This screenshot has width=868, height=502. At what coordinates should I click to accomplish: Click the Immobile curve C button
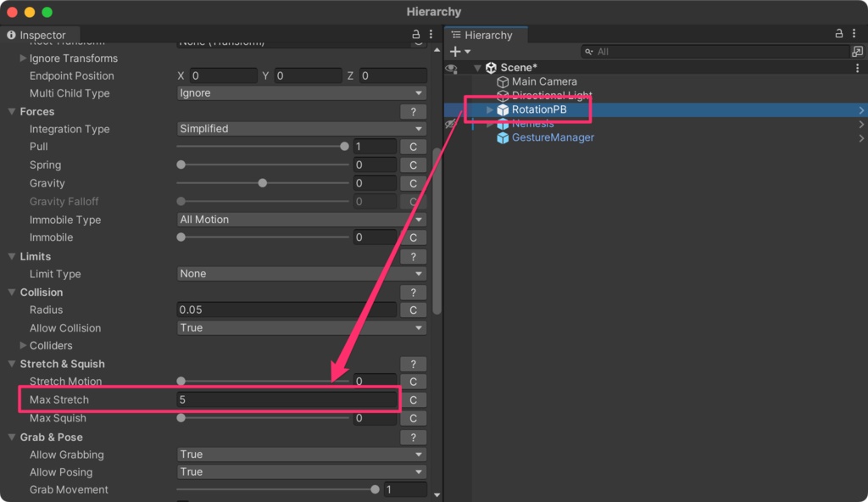[x=413, y=237]
